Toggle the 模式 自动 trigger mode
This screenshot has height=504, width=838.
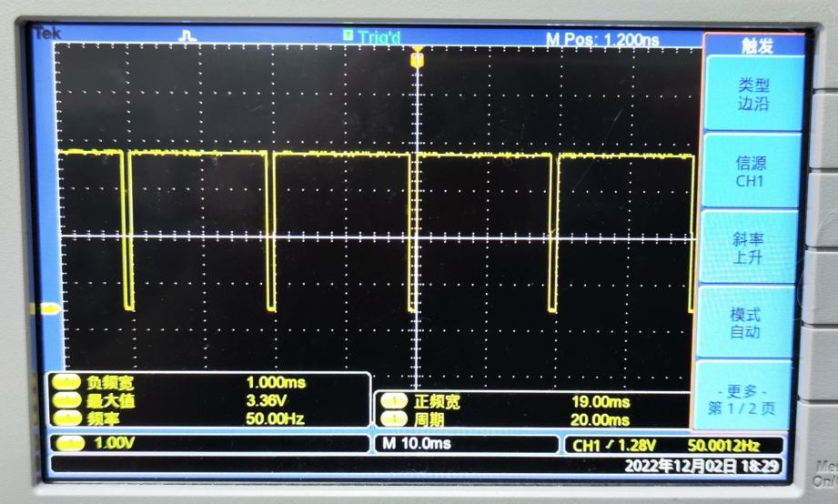click(x=751, y=323)
